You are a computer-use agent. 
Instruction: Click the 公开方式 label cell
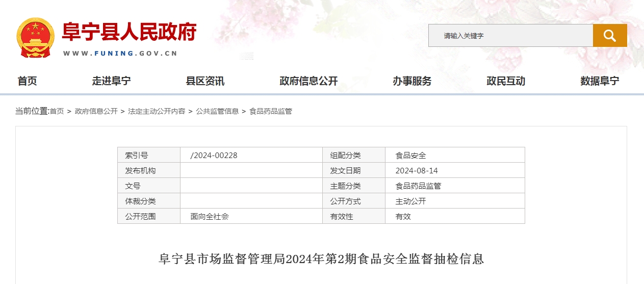coord(354,201)
